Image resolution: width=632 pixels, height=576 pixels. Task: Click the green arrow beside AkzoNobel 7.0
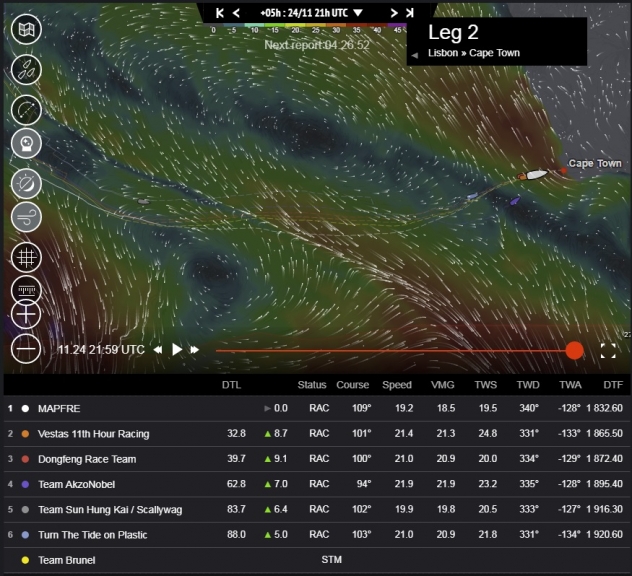pyautogui.click(x=267, y=484)
